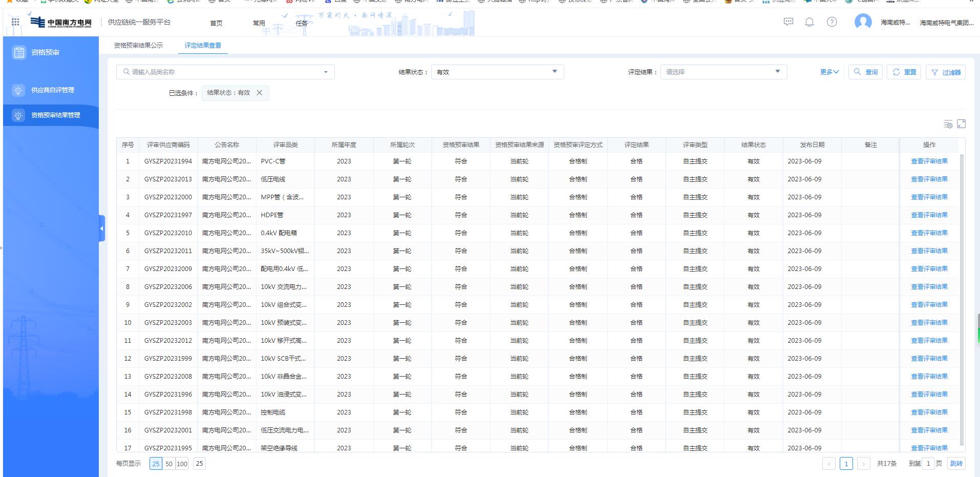Open the messages chat icon
This screenshot has height=477, width=980.
(x=789, y=22)
